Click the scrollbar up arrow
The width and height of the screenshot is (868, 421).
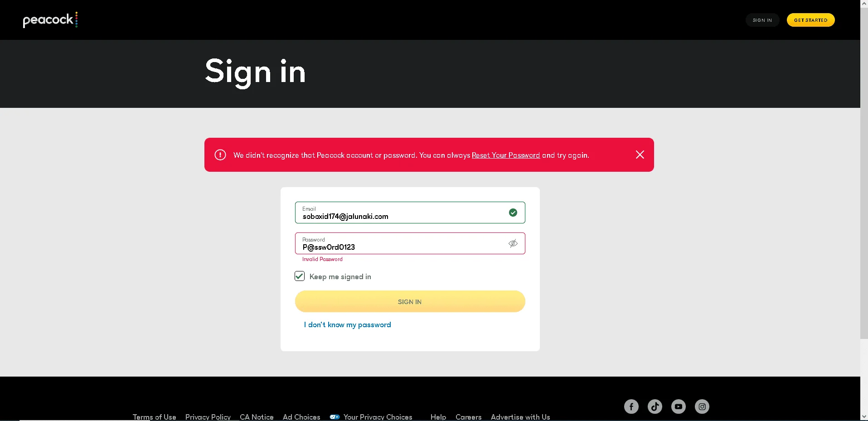(864, 4)
